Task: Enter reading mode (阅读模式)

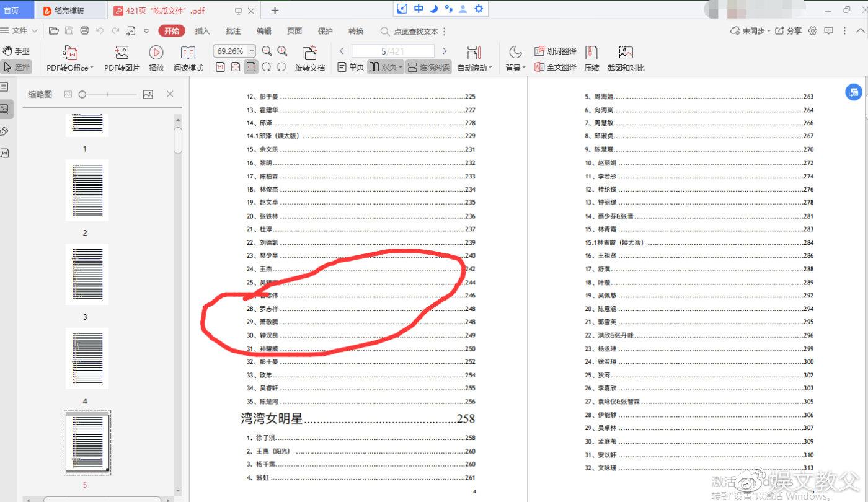Action: (x=188, y=59)
